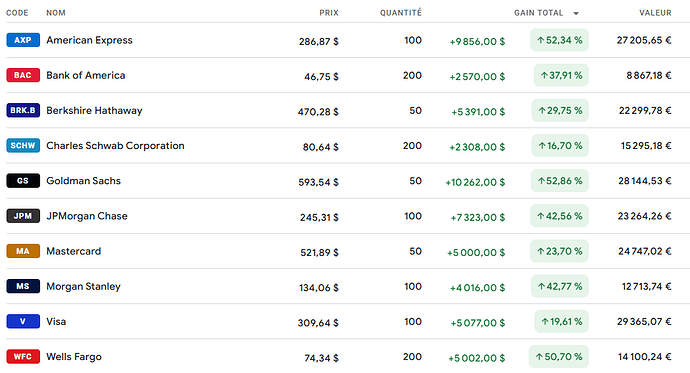690x373 pixels.
Task: Click the MS ticker badge
Action: tap(23, 286)
